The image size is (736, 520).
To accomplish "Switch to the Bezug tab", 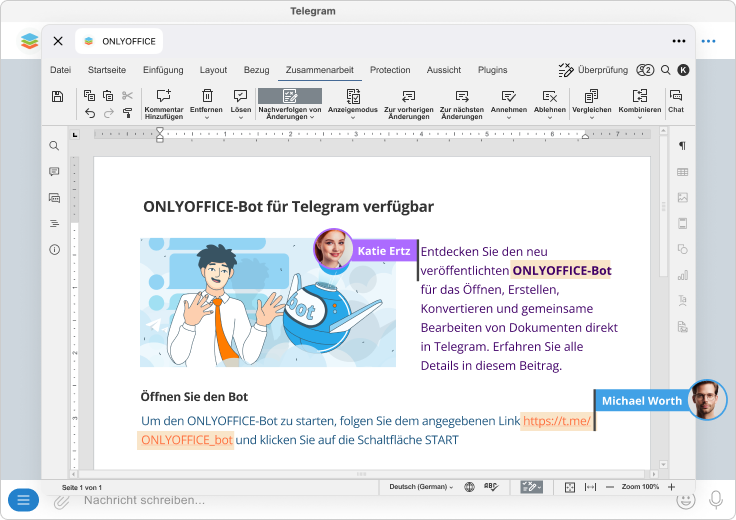I will pos(256,70).
